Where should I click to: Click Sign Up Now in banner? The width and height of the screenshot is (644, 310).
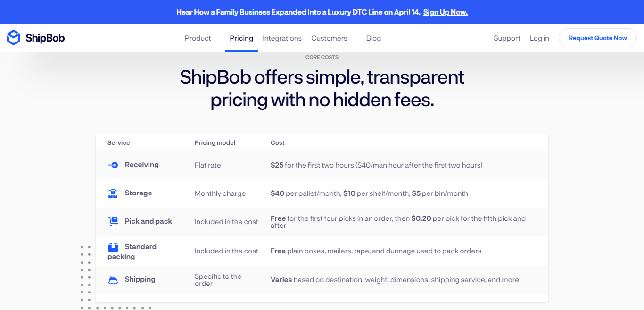tap(446, 12)
